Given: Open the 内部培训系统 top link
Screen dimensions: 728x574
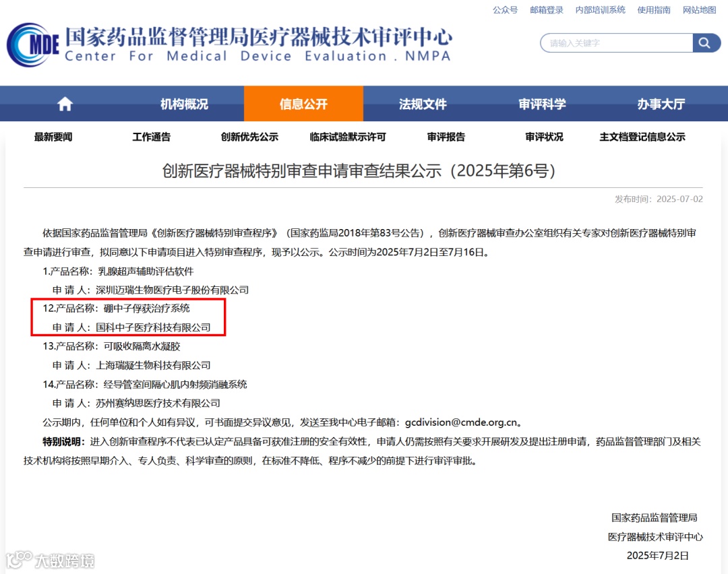Looking at the screenshot, I should tap(601, 9).
